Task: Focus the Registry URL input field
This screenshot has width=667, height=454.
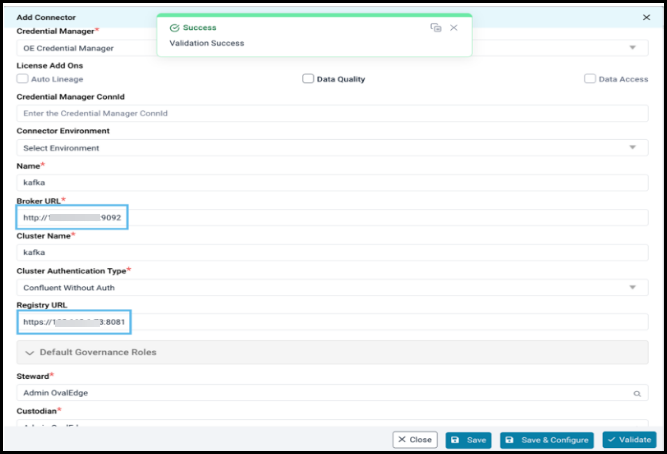Action: click(330, 323)
